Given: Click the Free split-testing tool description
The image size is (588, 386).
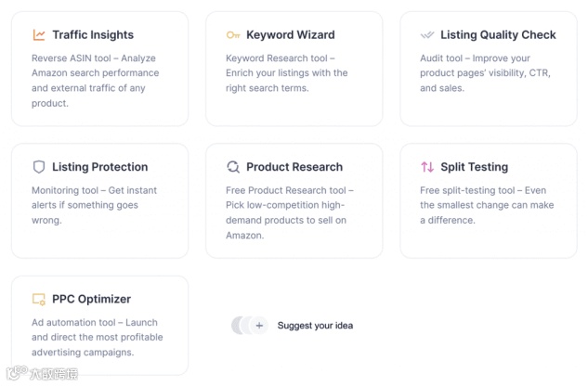Looking at the screenshot, I should click(x=487, y=205).
